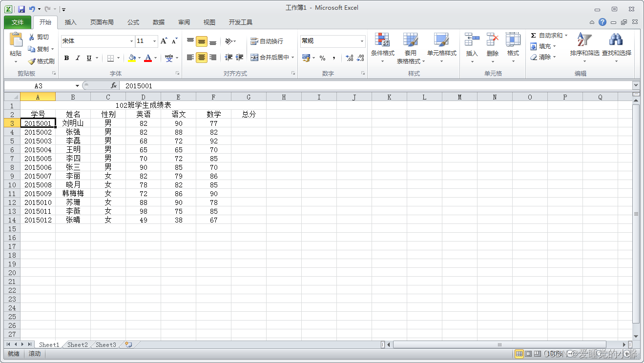This screenshot has height=363, width=644.
Task: Click the Orientation text-rotate icon
Action: coord(228,41)
